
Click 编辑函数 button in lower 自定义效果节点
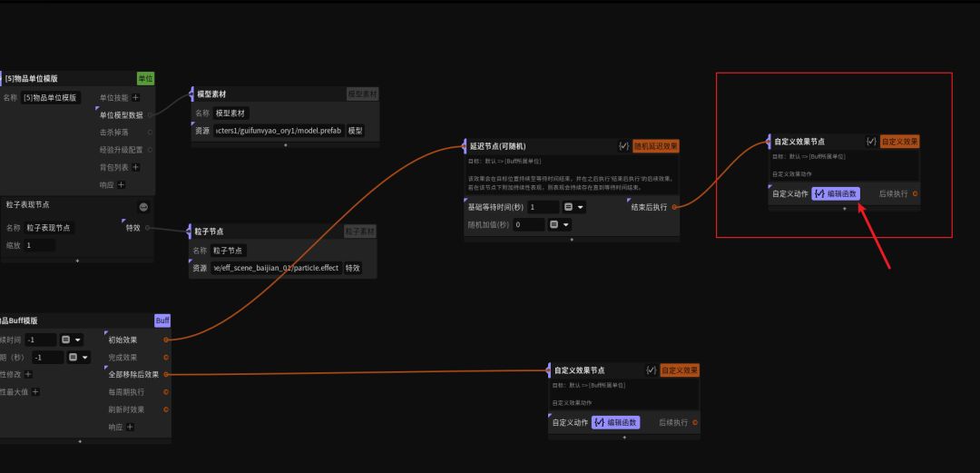tap(615, 422)
